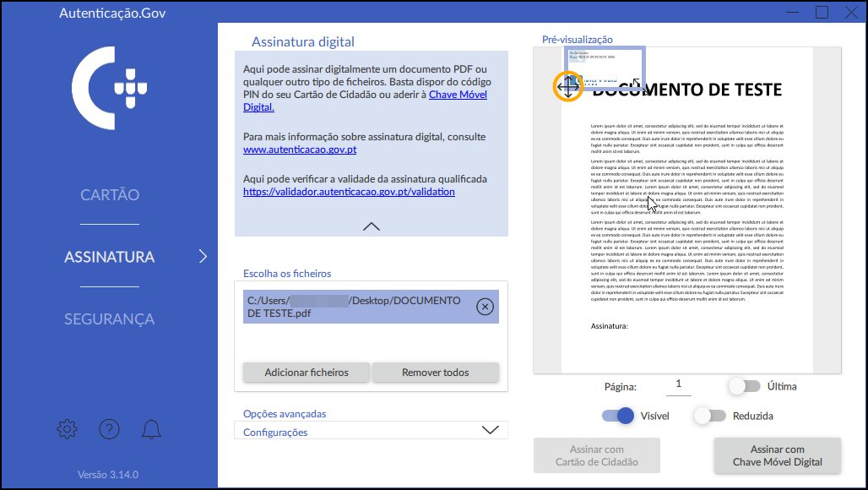
Task: Sign with Chave Móvel Digital button
Action: [x=777, y=455]
